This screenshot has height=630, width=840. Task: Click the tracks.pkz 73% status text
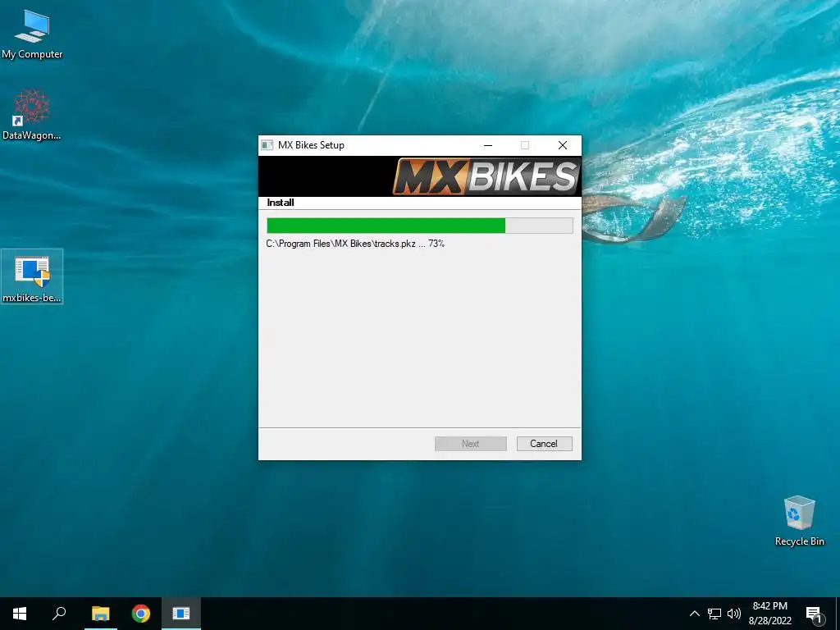coord(355,244)
